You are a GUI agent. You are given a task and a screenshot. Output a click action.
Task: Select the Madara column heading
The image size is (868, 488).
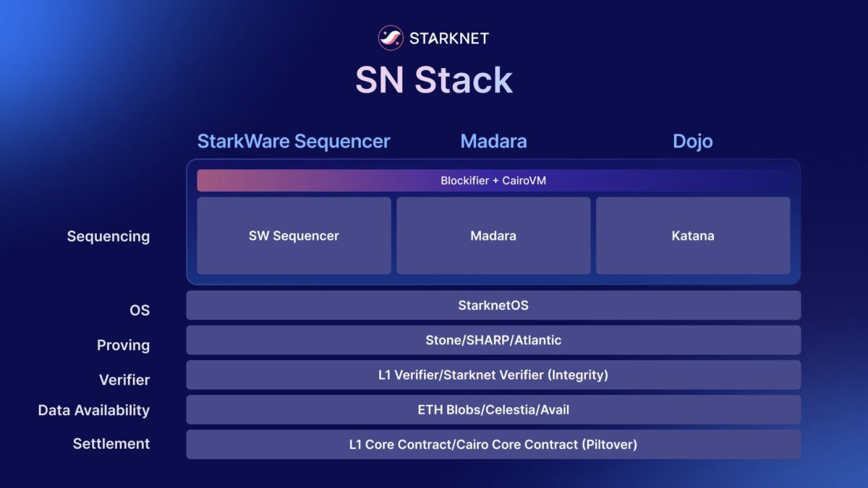pos(493,141)
